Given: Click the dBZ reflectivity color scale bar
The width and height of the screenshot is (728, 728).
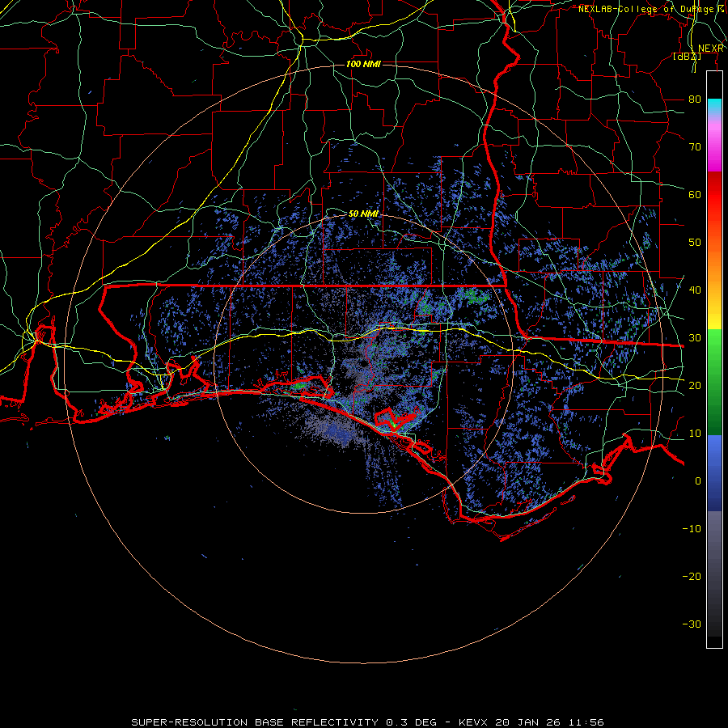Looking at the screenshot, I should tap(714, 359).
